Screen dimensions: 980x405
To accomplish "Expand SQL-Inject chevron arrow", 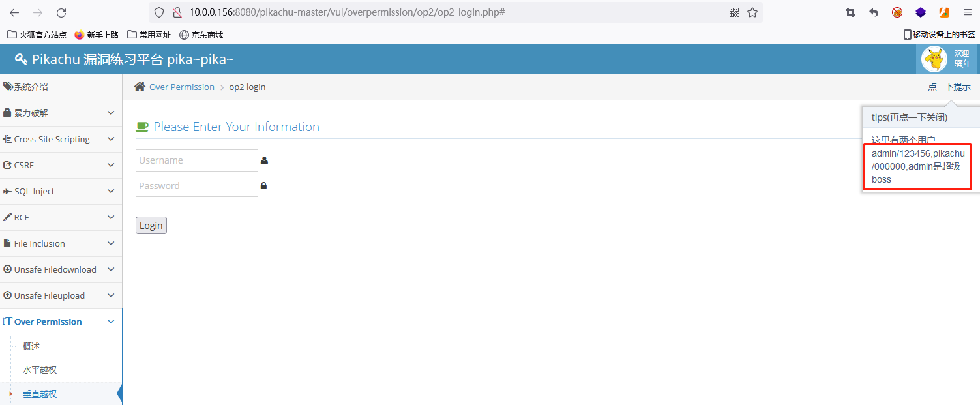I will [111, 191].
